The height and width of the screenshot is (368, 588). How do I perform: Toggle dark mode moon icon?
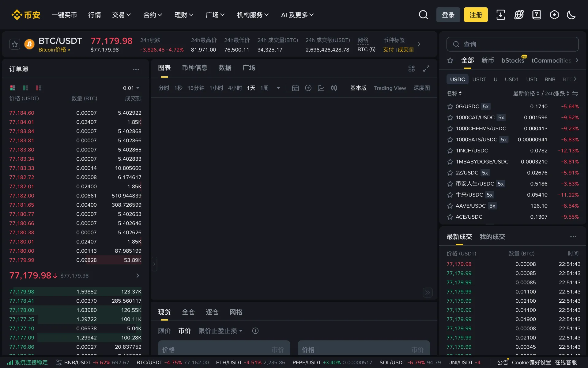[571, 15]
